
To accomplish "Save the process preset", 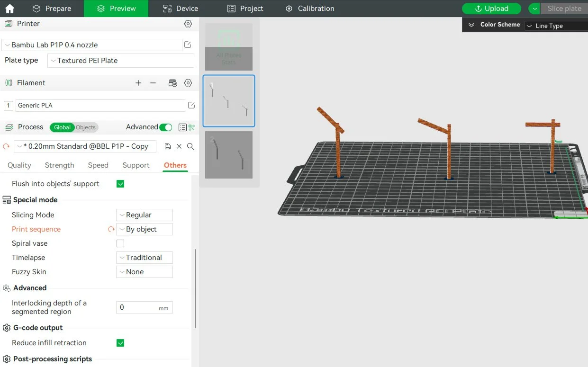I will click(168, 146).
